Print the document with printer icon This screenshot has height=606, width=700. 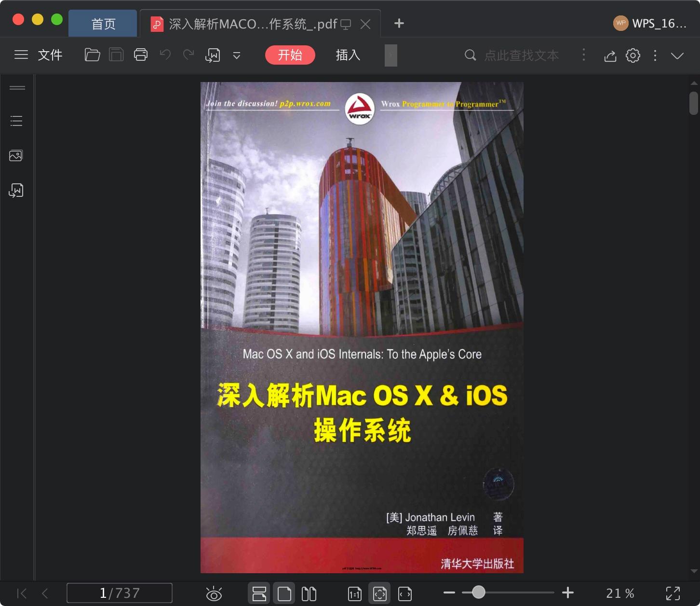pos(141,55)
